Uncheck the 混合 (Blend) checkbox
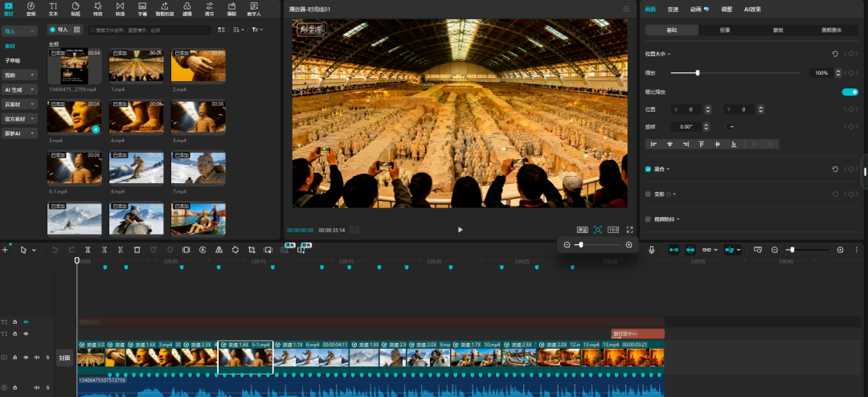 pyautogui.click(x=649, y=169)
